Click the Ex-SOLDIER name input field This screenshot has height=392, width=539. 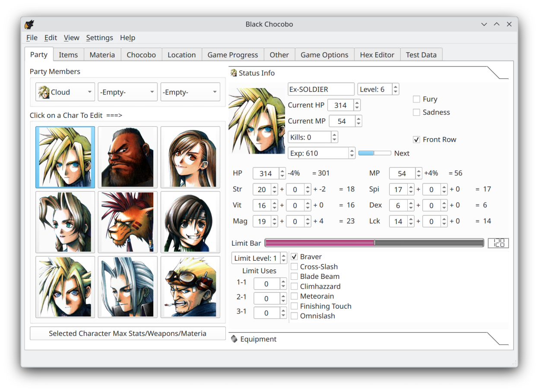pyautogui.click(x=321, y=89)
